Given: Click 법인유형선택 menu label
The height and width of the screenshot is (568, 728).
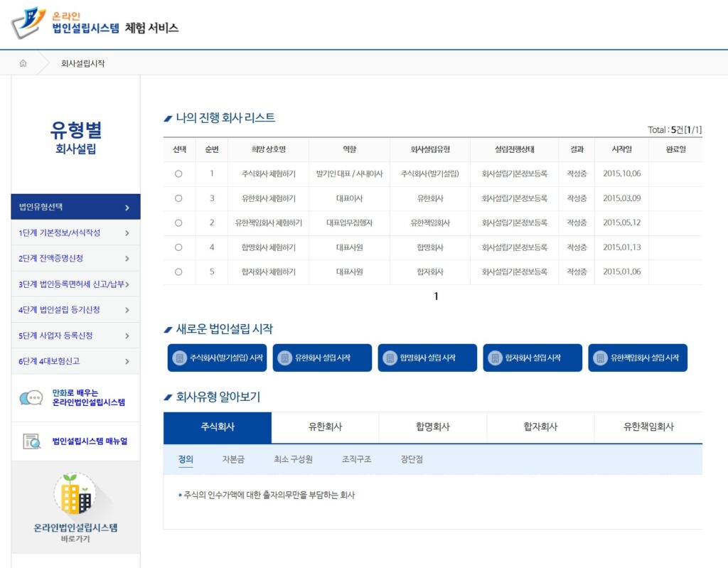Looking at the screenshot, I should click(41, 207).
